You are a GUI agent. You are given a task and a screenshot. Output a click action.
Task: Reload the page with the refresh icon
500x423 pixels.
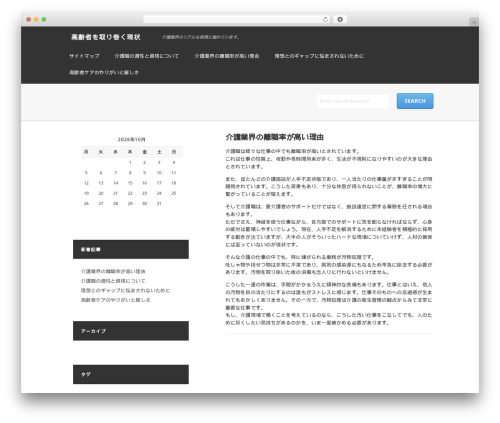[x=325, y=19]
